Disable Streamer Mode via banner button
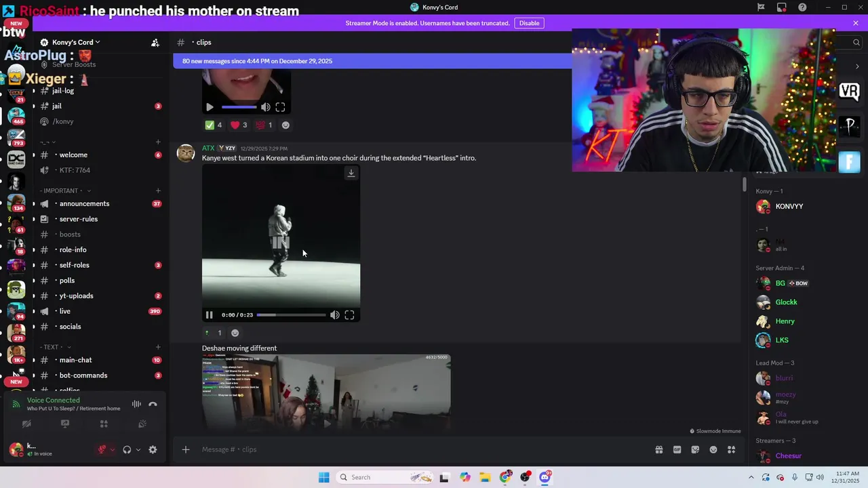The height and width of the screenshot is (488, 868). coord(529,23)
